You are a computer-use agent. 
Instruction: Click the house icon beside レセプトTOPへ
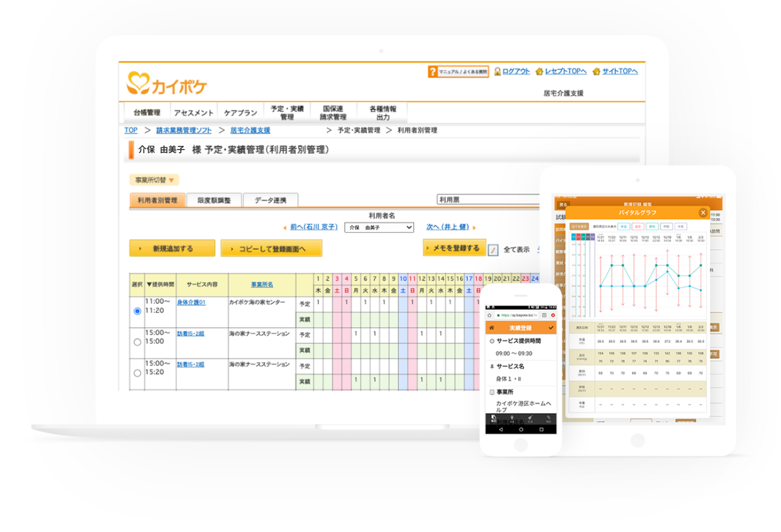539,71
